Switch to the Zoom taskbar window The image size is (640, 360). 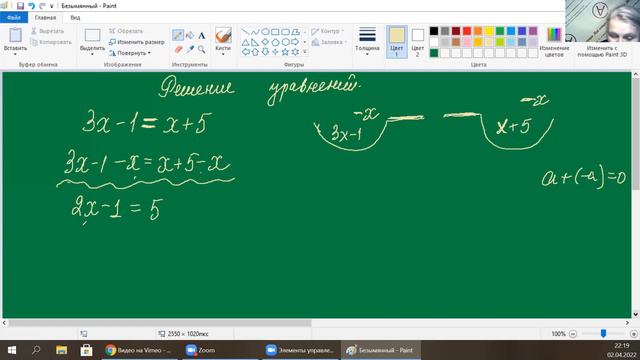click(220, 350)
